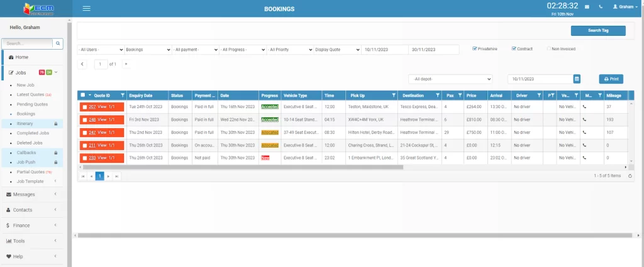Expand the Finance sidebar menu
This screenshot has width=644, height=267.
(x=33, y=225)
